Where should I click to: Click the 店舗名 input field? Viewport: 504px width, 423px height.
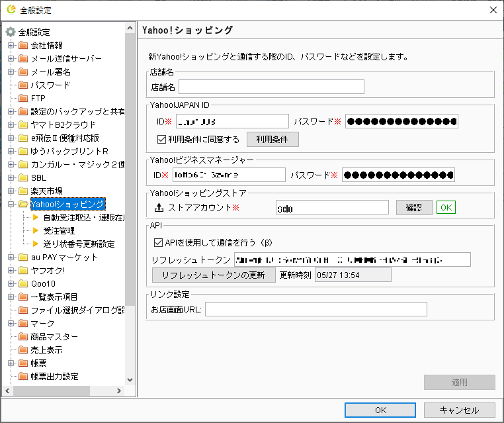271,87
